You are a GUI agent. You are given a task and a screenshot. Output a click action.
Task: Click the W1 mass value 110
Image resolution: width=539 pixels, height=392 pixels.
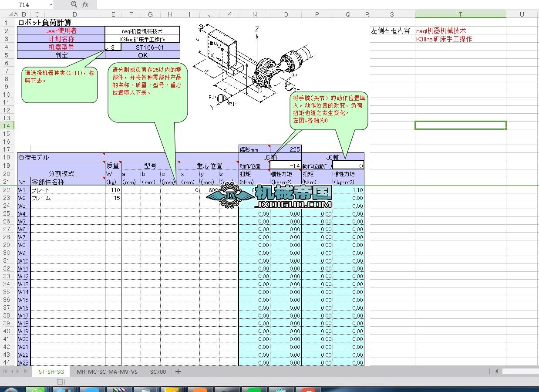[113, 190]
